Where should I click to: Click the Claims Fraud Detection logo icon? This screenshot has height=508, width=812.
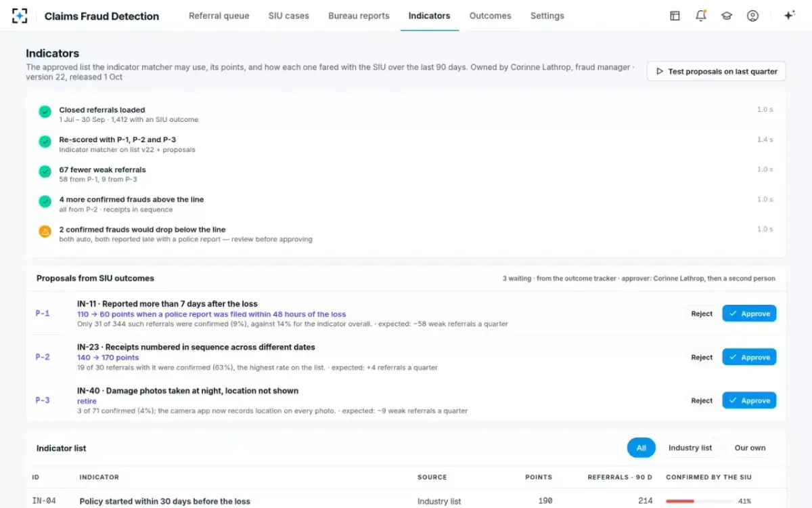[20, 16]
